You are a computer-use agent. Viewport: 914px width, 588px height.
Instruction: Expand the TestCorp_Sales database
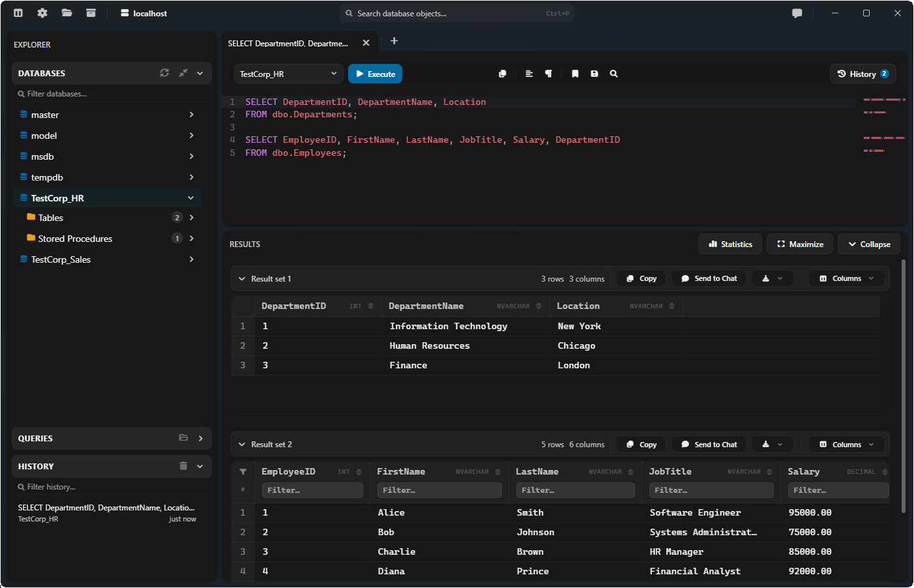coord(191,259)
